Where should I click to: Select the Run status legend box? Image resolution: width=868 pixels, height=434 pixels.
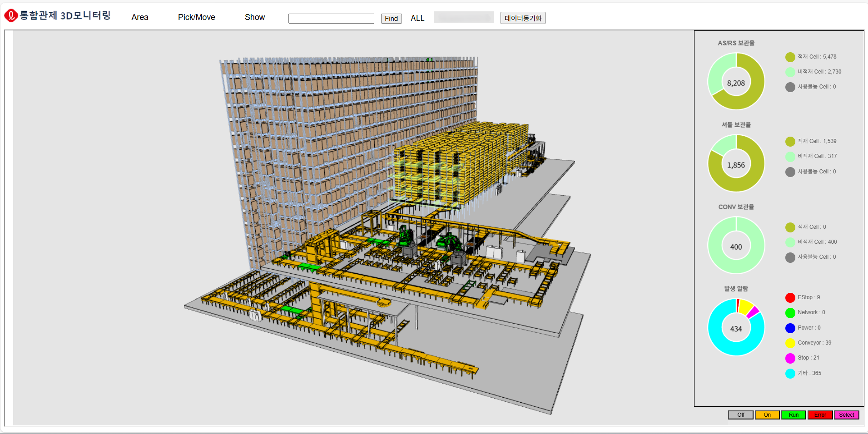pyautogui.click(x=794, y=415)
